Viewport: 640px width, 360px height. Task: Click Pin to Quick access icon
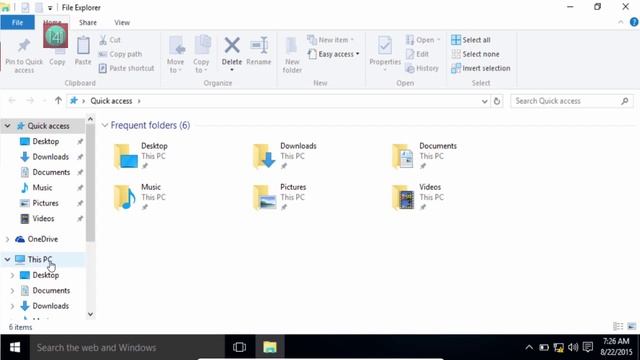[24, 45]
